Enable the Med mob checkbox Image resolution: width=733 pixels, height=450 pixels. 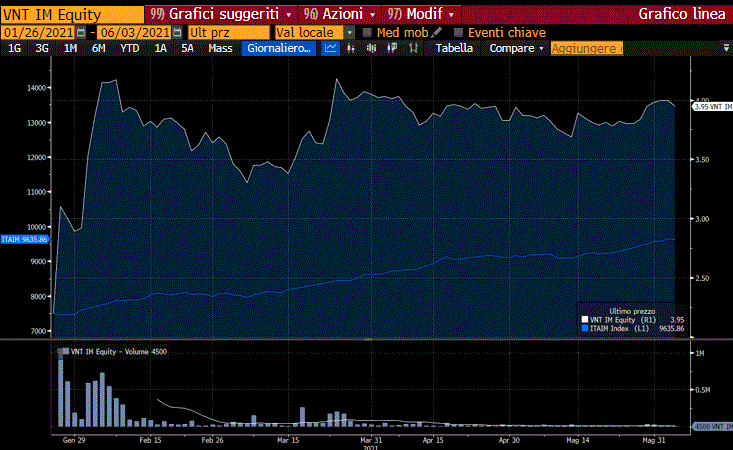368,32
